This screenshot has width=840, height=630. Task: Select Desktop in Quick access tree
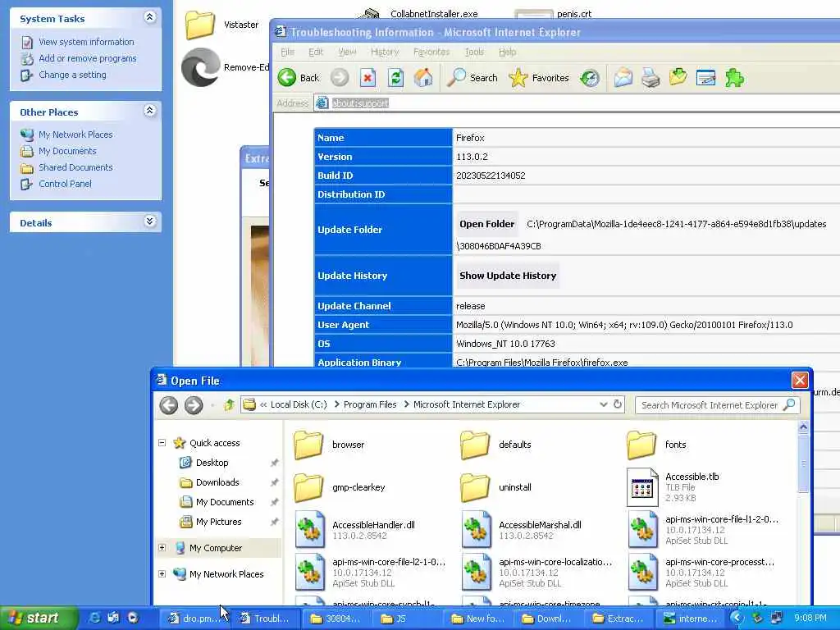pos(212,463)
